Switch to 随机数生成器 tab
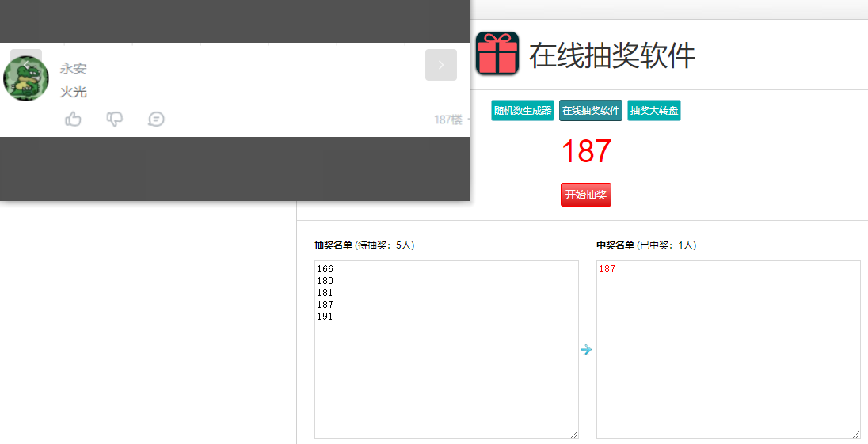The image size is (868, 444). [523, 110]
